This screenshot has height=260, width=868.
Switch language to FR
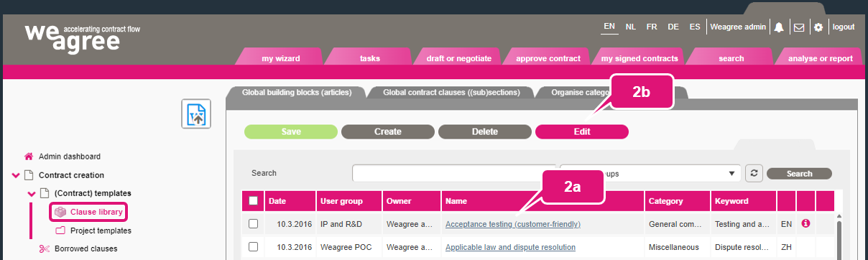tap(652, 27)
